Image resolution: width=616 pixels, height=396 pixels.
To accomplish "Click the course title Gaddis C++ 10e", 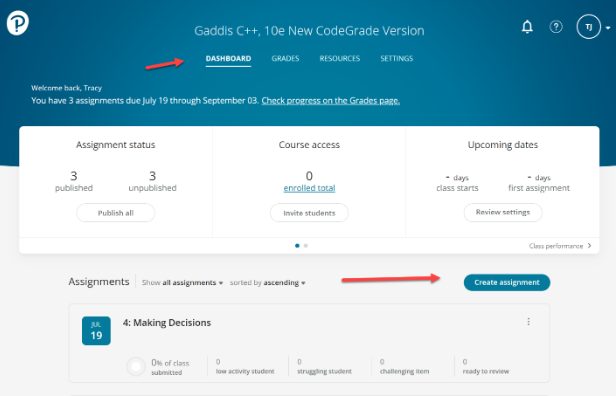I will click(x=309, y=31).
